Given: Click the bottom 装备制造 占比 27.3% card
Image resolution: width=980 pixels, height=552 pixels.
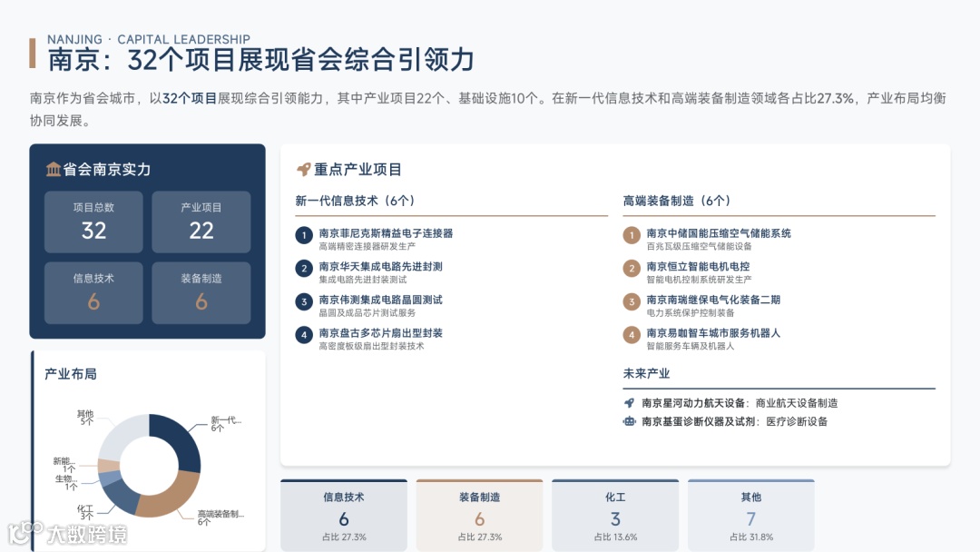Looking at the screenshot, I should [479, 516].
